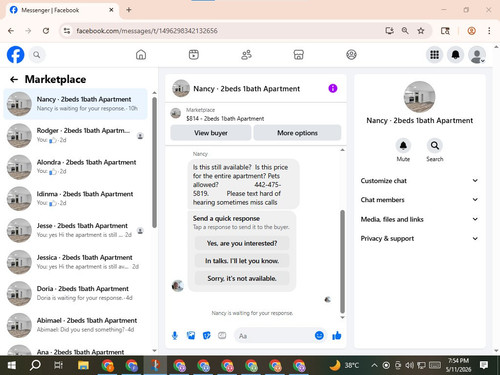The height and width of the screenshot is (375, 500).
Task: Record a voice clip with microphone icon
Action: pyautogui.click(x=175, y=336)
